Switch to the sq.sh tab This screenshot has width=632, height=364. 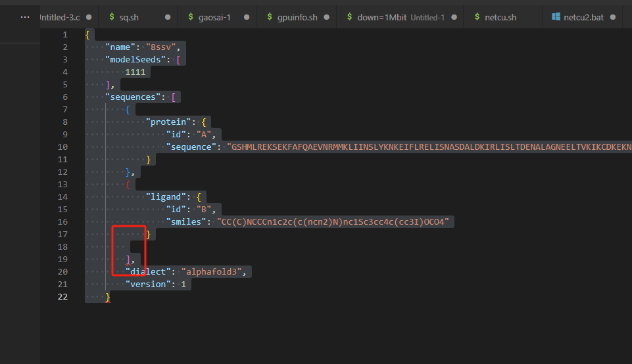[137, 17]
